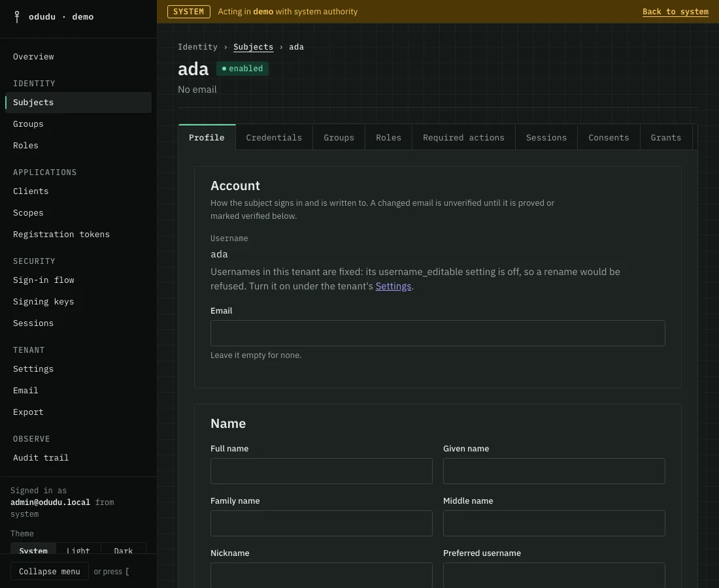Click the 'Leave it empty for none.' hint
The width and height of the screenshot is (719, 588).
[x=256, y=355]
